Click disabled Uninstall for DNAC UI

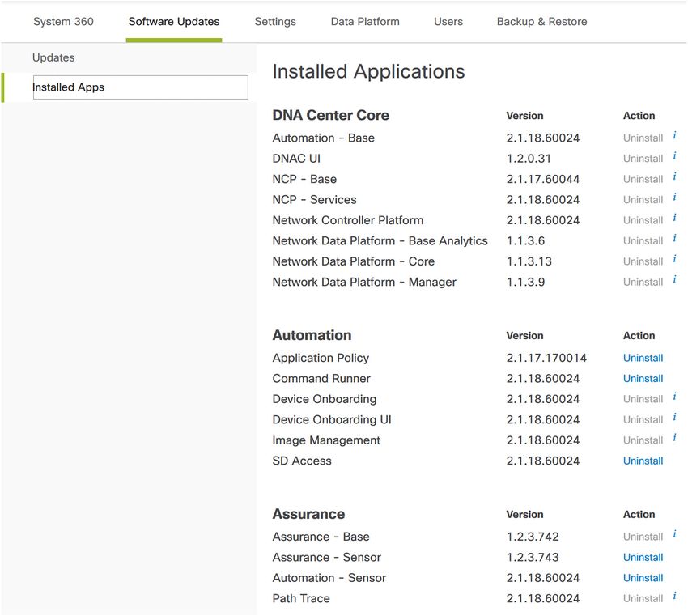tap(643, 159)
